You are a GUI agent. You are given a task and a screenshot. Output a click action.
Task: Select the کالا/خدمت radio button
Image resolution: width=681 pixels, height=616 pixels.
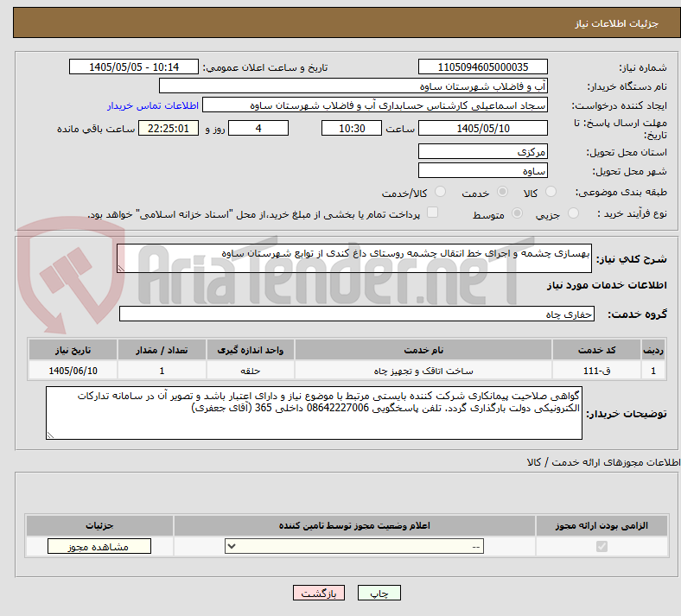tap(440, 192)
